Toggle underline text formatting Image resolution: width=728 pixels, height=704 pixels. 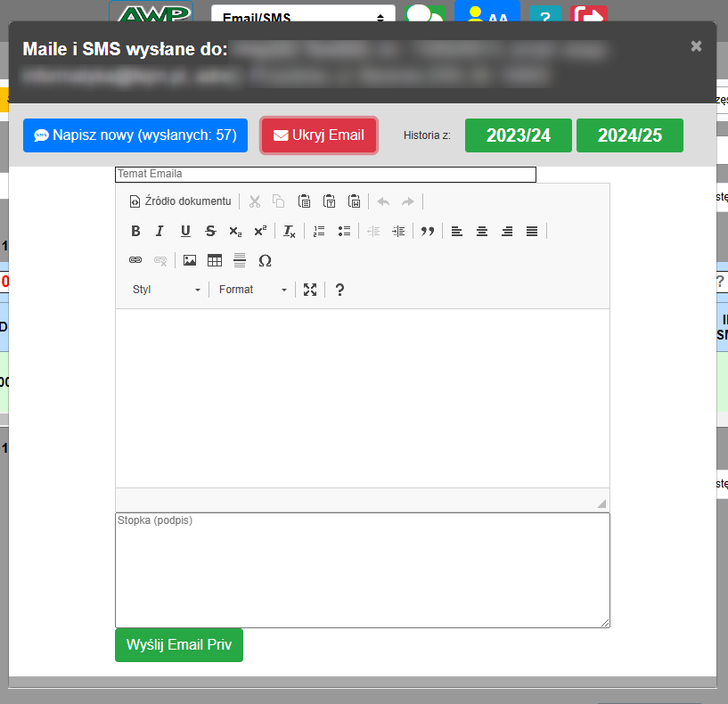(185, 231)
